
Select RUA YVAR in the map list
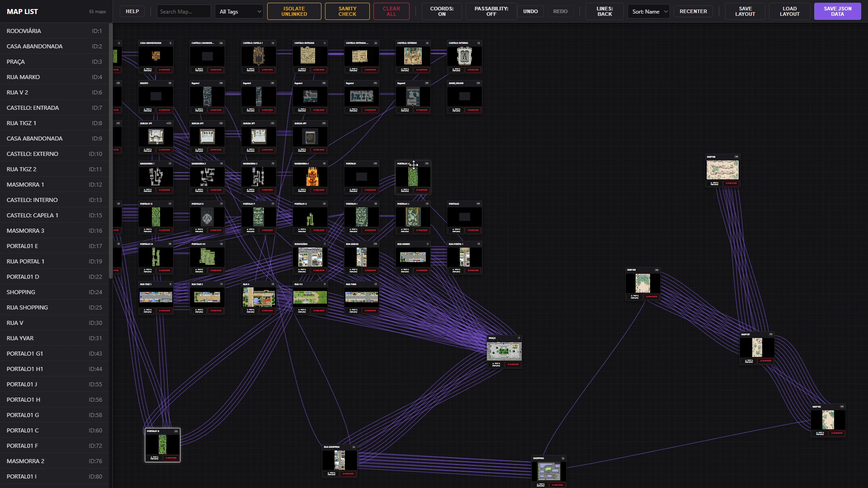tap(54, 338)
